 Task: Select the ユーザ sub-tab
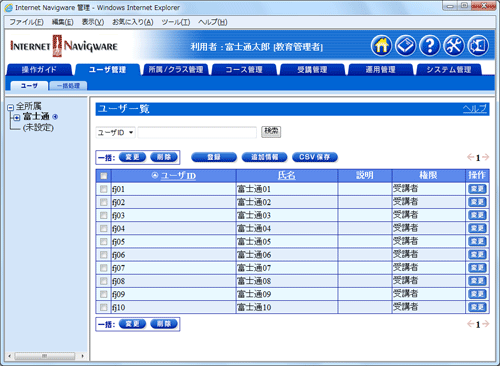(x=29, y=86)
